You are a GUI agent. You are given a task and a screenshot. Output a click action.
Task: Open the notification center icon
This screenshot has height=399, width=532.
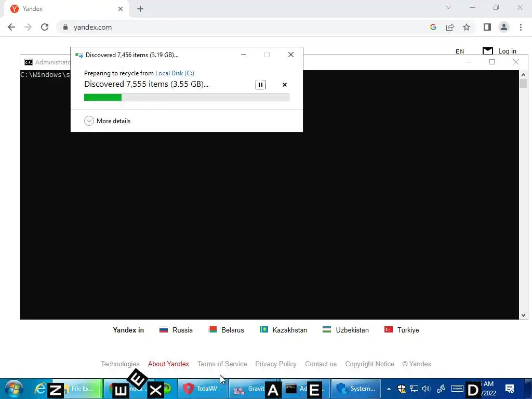[x=510, y=389]
